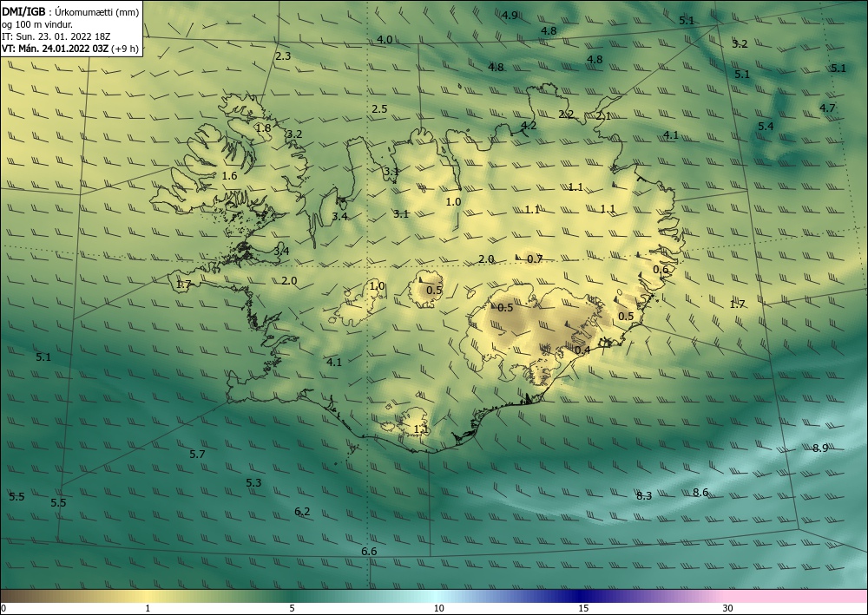Image resolution: width=868 pixels, height=615 pixels.
Task: Click the dark navy section of the color scale
Action: [x=582, y=596]
